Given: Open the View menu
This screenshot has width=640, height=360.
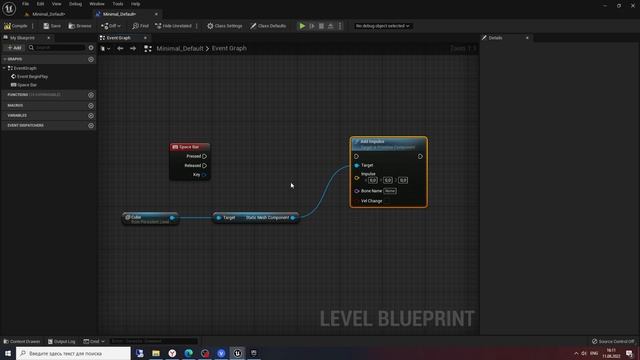Looking at the screenshot, I should pos(56,4).
